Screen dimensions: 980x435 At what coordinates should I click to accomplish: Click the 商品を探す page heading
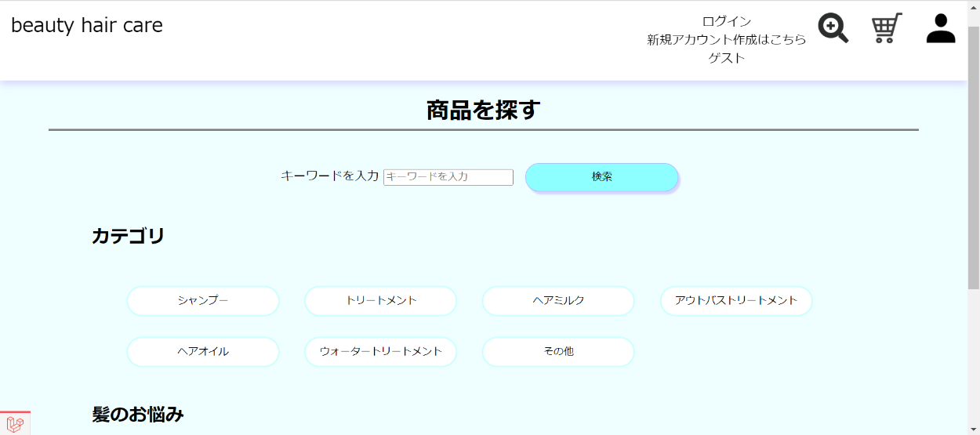483,111
